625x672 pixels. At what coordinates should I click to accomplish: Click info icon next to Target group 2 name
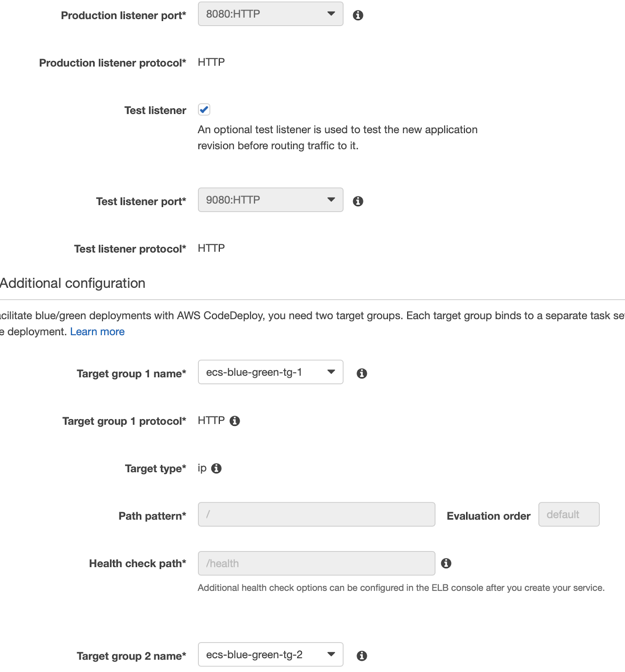[361, 656]
